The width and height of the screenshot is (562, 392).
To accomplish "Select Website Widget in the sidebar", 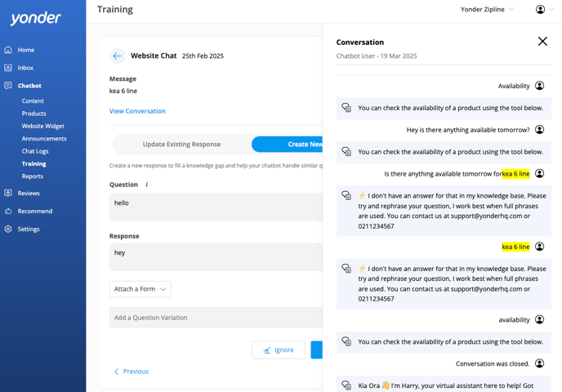I will point(43,126).
